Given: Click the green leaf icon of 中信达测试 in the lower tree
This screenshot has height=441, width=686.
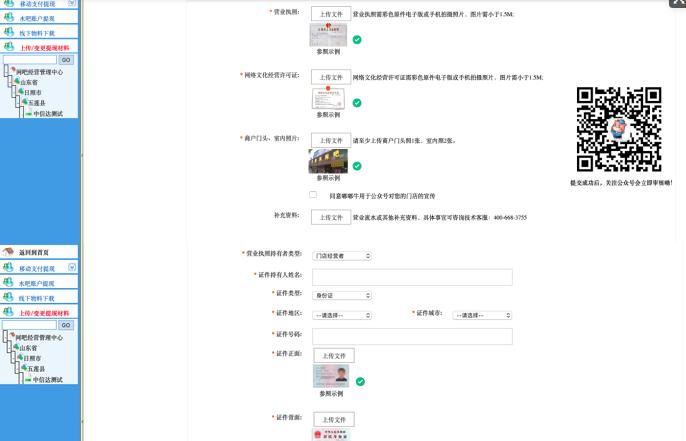Looking at the screenshot, I should pyautogui.click(x=28, y=380).
